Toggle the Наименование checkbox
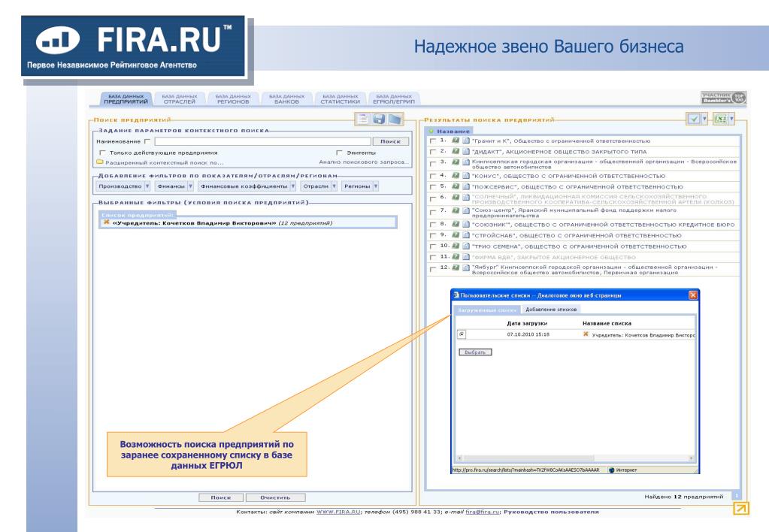Image resolution: width=769 pixels, height=532 pixels. [x=147, y=141]
